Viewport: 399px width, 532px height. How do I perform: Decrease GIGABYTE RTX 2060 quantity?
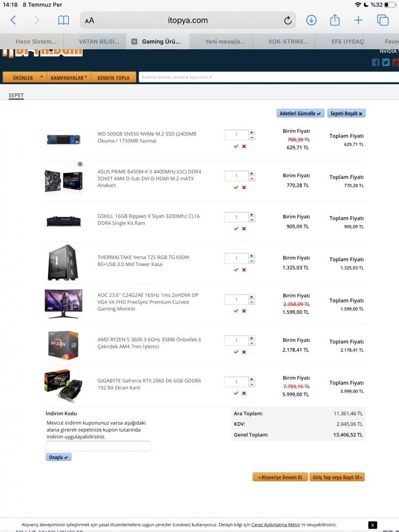(x=252, y=384)
